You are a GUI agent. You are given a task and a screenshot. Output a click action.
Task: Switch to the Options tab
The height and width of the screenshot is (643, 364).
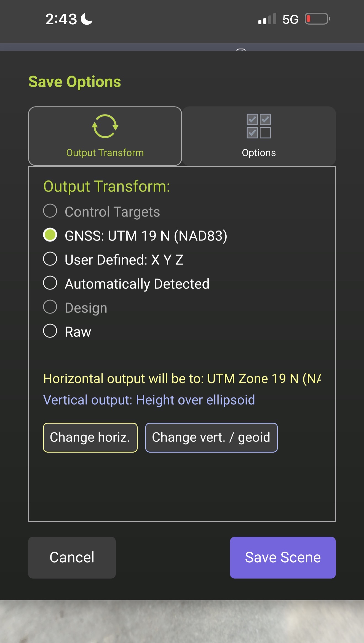click(x=259, y=136)
